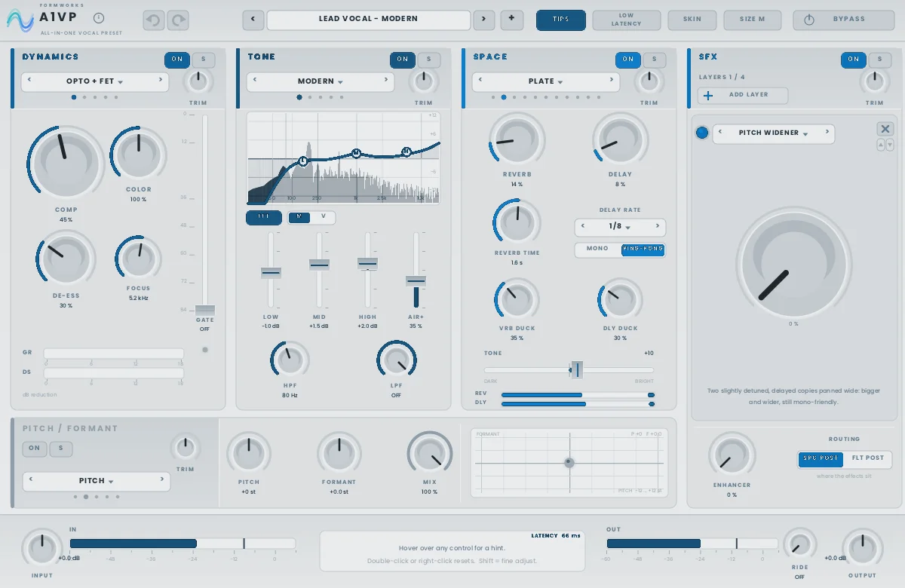Screen dimensions: 905x588
Task: Move the Pitch Widener layer down
Action: tap(890, 145)
